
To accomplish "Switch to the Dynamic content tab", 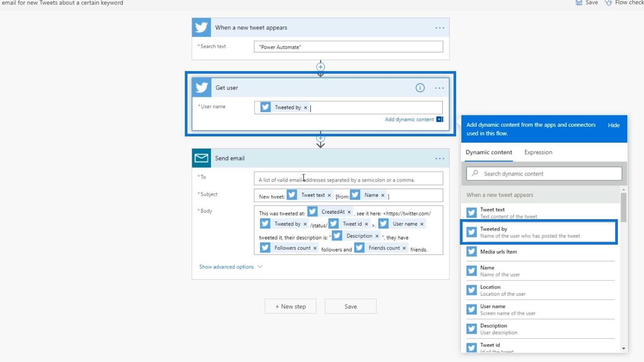I will (489, 152).
